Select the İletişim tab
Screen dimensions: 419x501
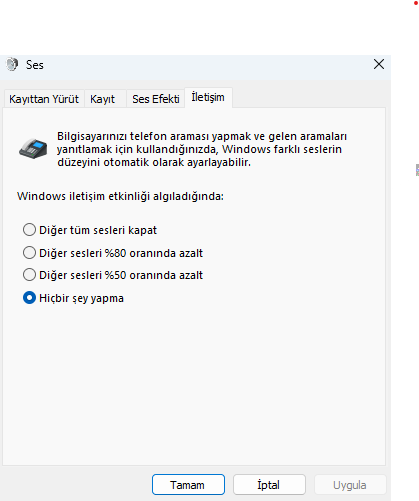(x=208, y=97)
